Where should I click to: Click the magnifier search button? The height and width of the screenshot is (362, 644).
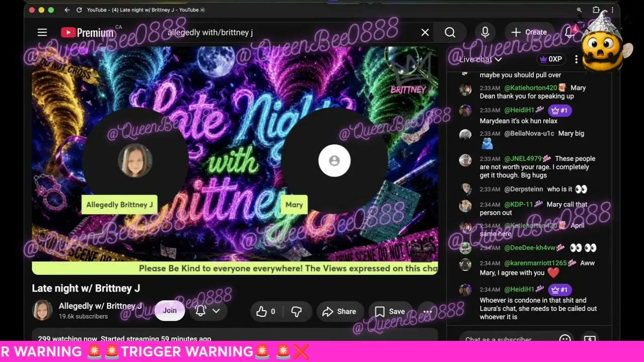click(450, 32)
